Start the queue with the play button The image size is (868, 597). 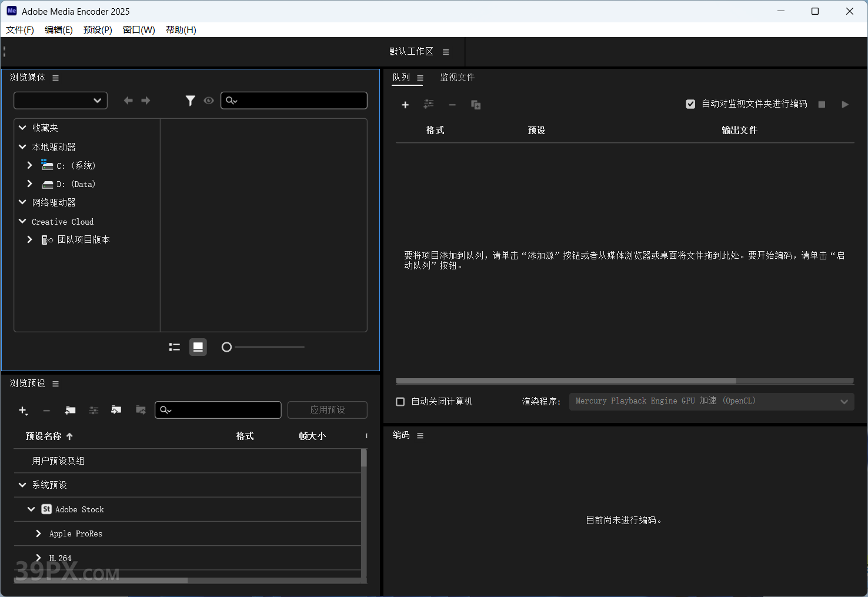click(x=845, y=105)
